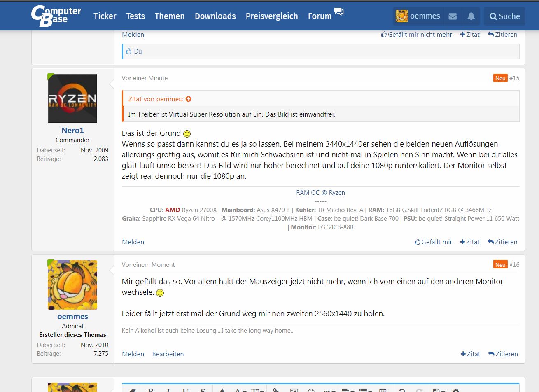The width and height of the screenshot is (539, 392).
Task: Click the join date 'Nov. 2009'
Action: click(x=94, y=150)
